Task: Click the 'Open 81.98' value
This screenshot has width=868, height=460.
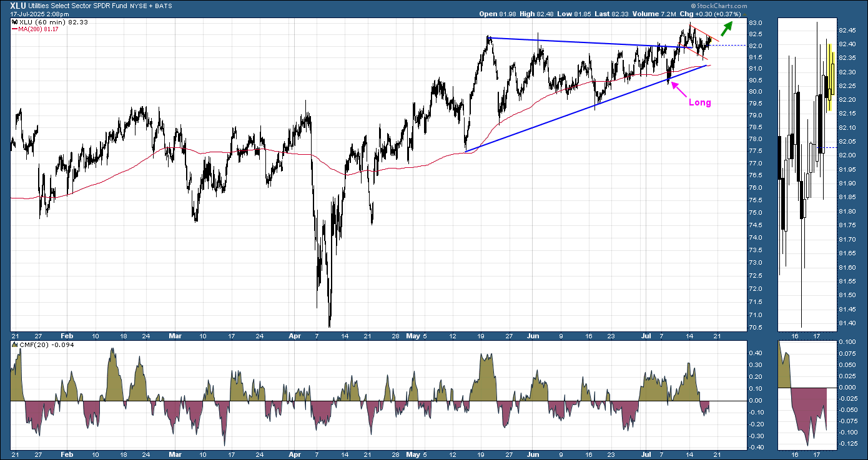Action: pos(499,14)
